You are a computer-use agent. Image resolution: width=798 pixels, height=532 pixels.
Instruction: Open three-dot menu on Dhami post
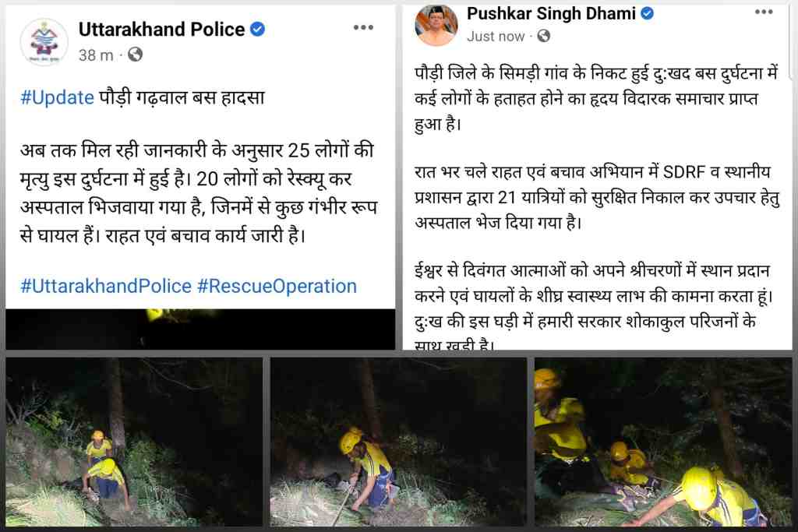[764, 12]
